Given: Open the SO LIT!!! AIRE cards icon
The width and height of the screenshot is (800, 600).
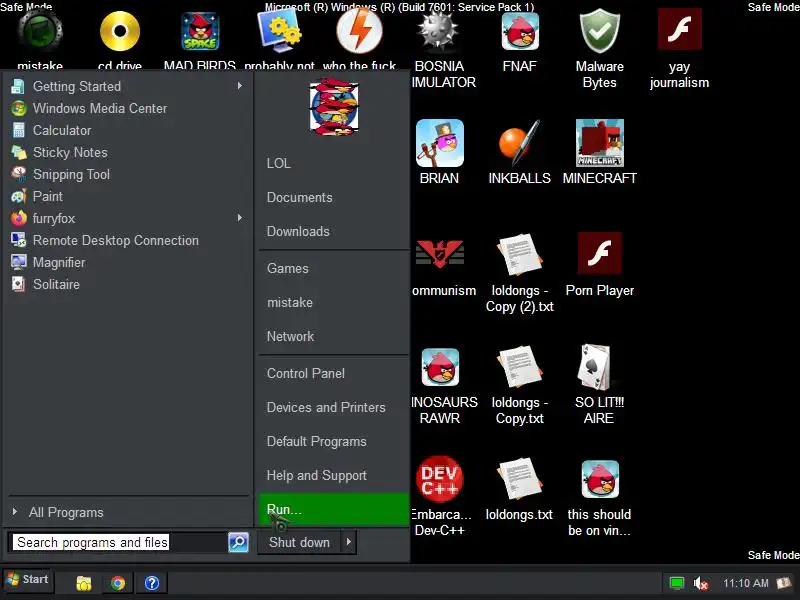Looking at the screenshot, I should (x=594, y=366).
